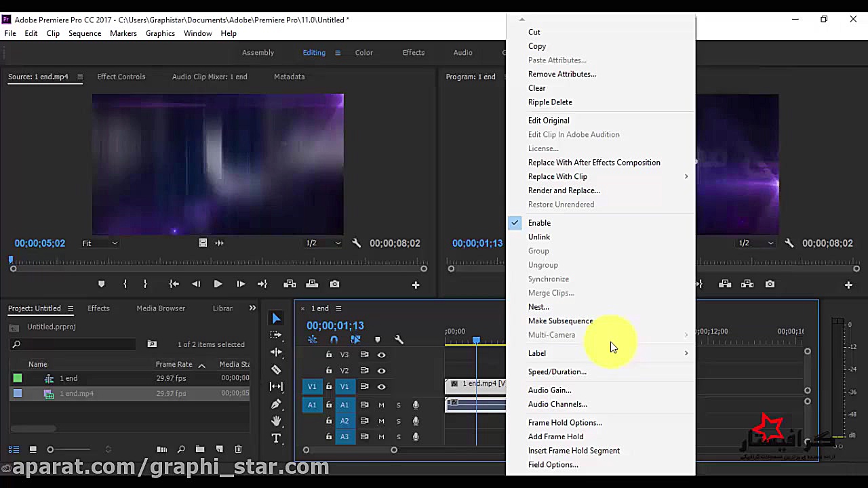Select the Pen tool
This screenshot has width=868, height=488.
pyautogui.click(x=276, y=404)
